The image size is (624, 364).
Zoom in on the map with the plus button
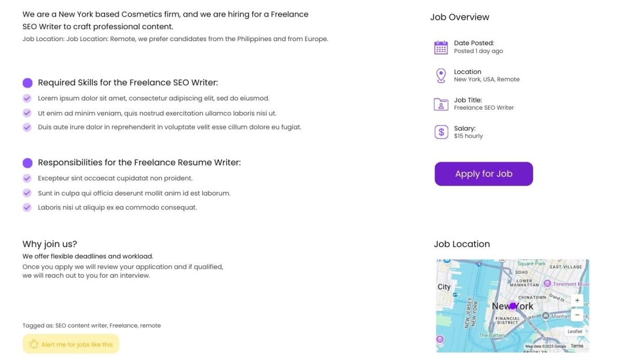point(577,301)
